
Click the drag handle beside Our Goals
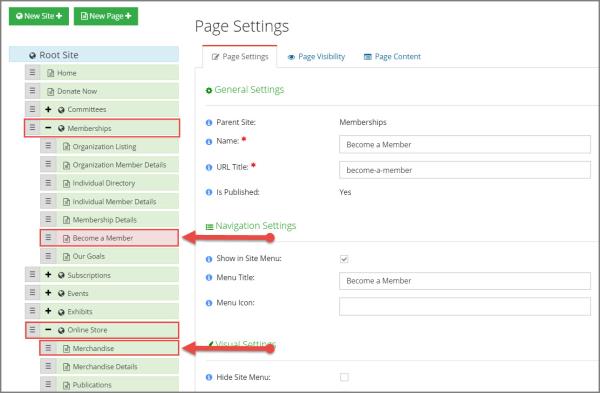(x=48, y=256)
